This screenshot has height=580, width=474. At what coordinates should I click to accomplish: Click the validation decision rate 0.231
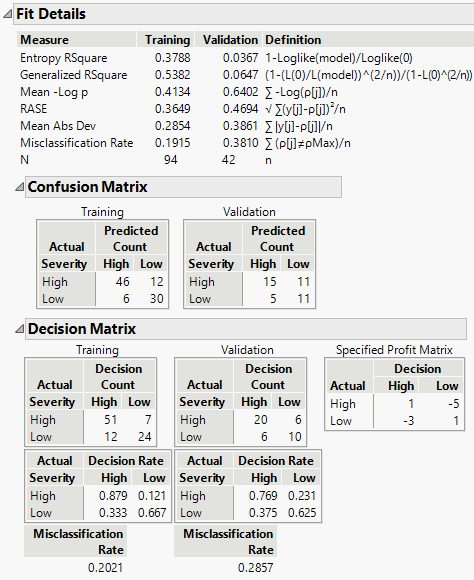302,496
